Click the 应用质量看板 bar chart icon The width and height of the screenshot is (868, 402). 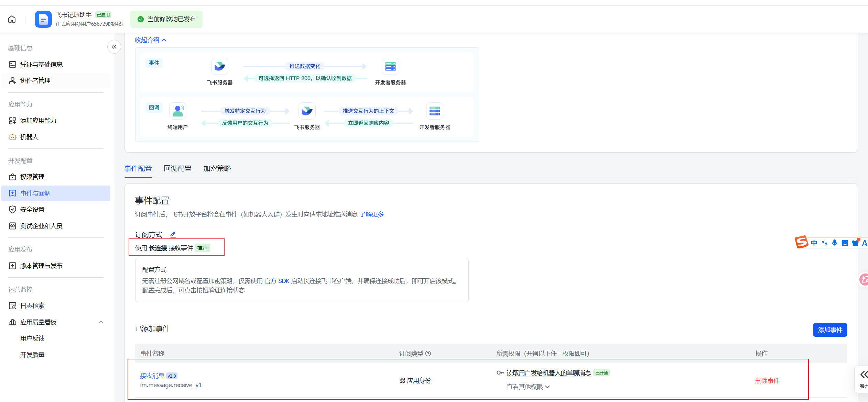(12, 322)
